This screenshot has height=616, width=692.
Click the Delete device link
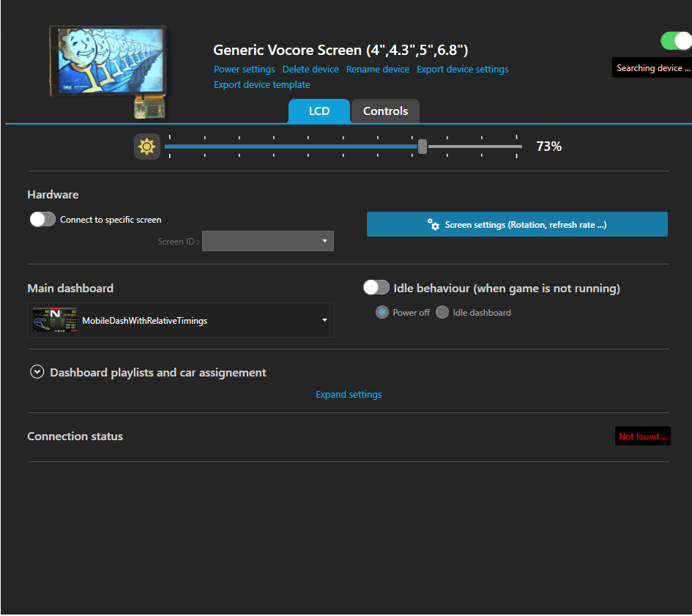[x=310, y=70]
